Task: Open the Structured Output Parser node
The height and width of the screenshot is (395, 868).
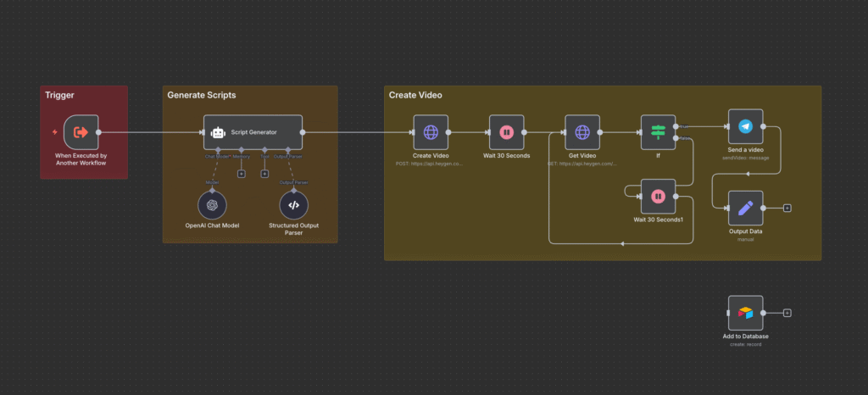Action: [x=293, y=205]
